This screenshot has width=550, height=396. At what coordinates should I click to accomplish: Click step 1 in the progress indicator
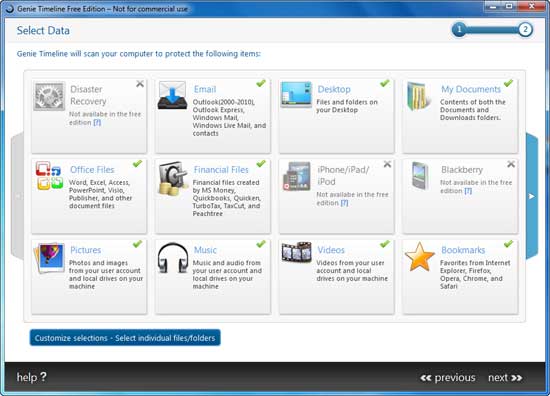point(459,29)
